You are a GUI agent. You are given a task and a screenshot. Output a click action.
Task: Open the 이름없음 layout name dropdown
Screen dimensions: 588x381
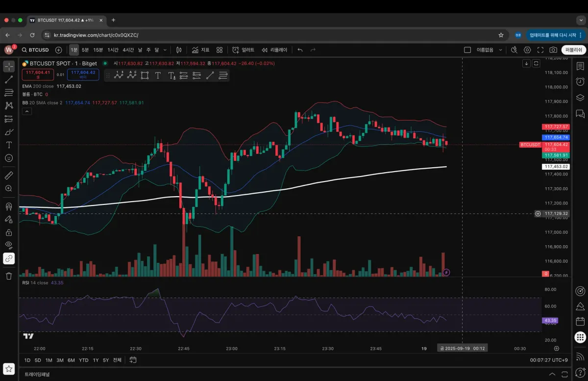[490, 50]
